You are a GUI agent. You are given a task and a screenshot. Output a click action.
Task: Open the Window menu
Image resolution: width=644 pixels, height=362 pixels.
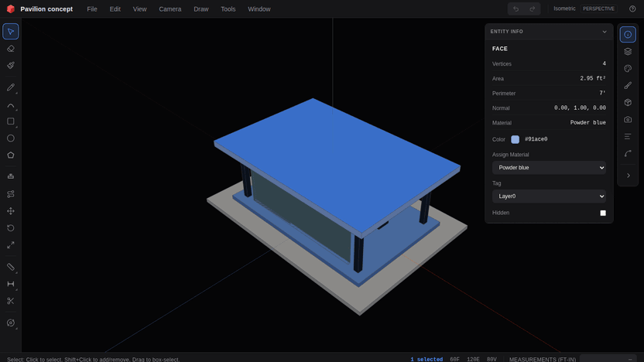(259, 9)
